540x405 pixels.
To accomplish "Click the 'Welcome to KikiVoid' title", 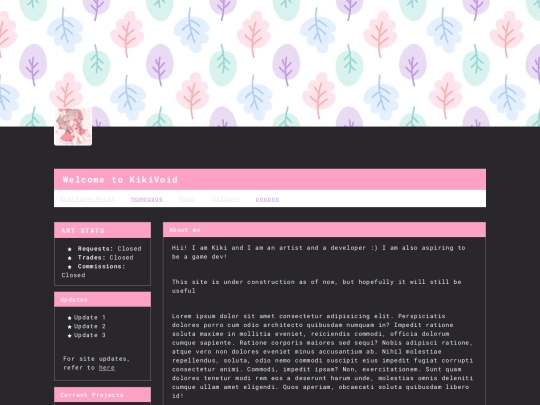I will coord(120,179).
